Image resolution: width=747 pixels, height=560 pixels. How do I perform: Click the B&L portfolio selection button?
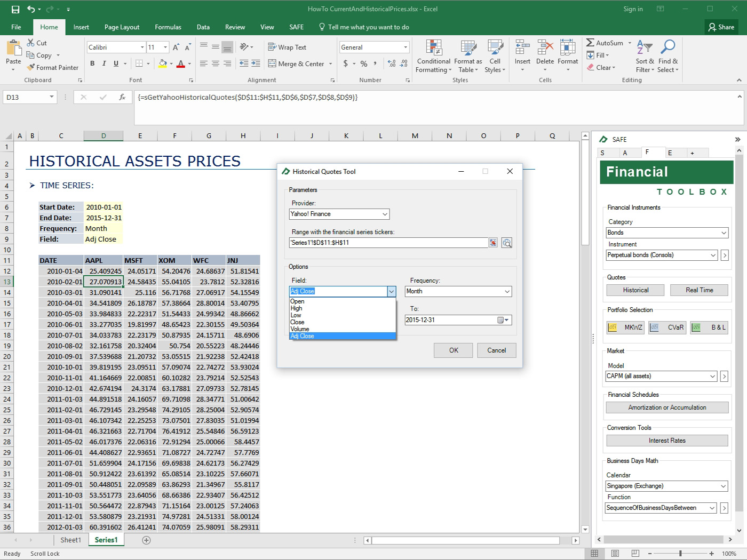[709, 327]
